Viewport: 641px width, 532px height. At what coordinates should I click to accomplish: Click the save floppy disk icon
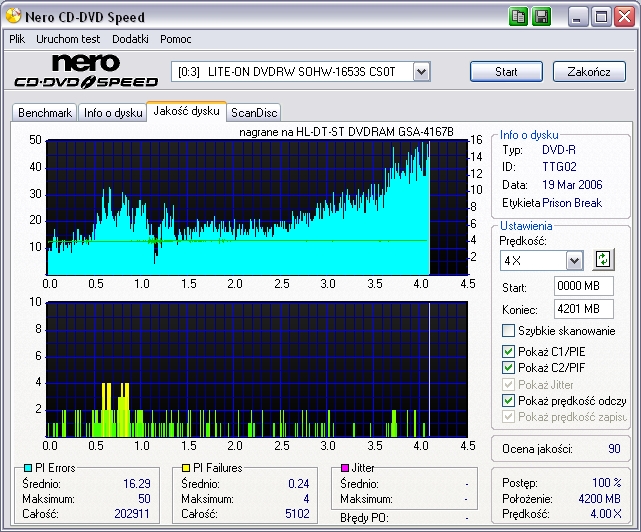pos(542,17)
